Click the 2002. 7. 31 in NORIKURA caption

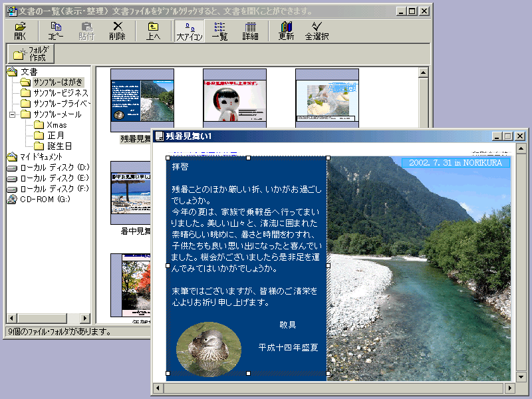(456, 162)
